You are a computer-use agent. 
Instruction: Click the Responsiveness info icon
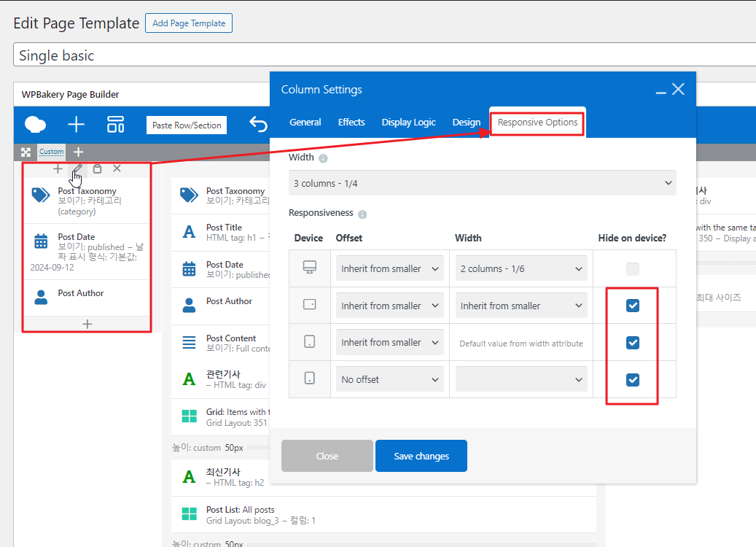pos(362,214)
